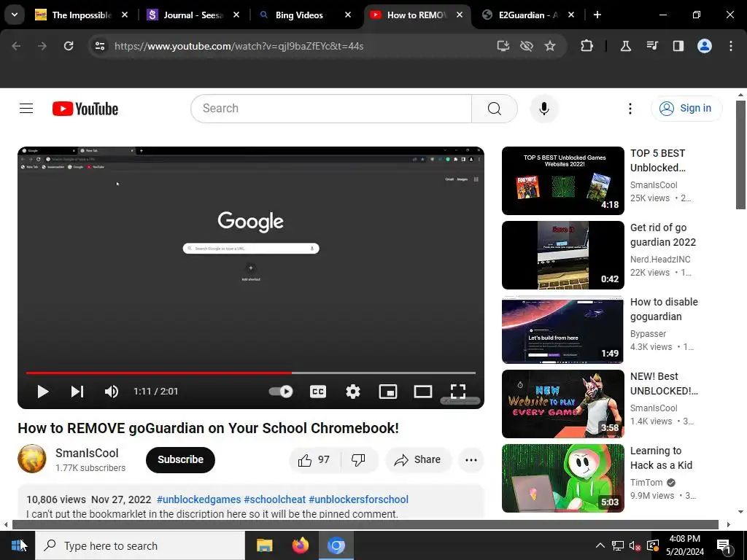Open TOP 5 BEST Unblocked Games thumbnail
Screen dimensions: 747x560
[562, 181]
